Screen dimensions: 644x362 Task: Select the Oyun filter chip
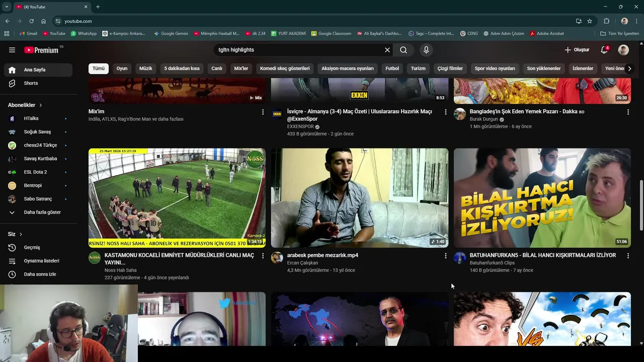(122, 68)
